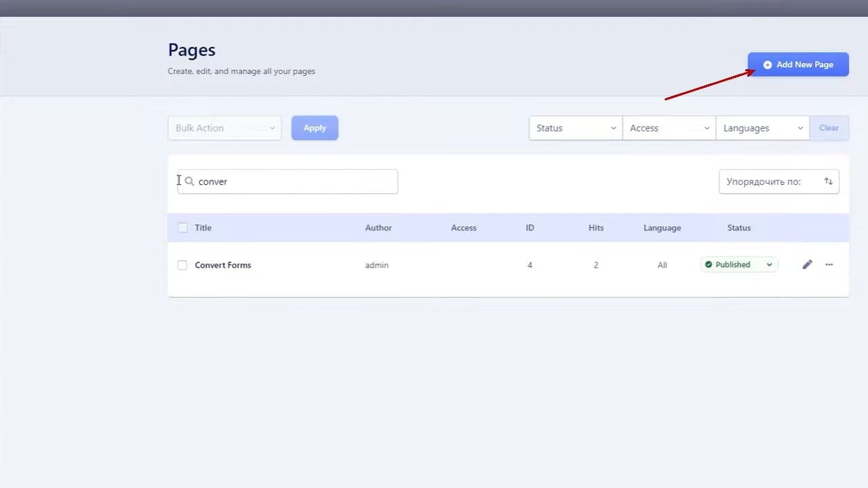Viewport: 868px width, 488px height.
Task: Open the Bulk Action dropdown
Action: [224, 128]
